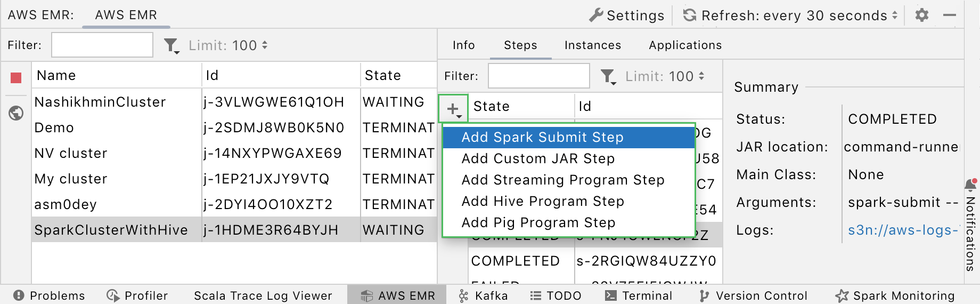Screen dimensions: 980x304
Task: Open the Profiler tool window
Action: pos(137,295)
